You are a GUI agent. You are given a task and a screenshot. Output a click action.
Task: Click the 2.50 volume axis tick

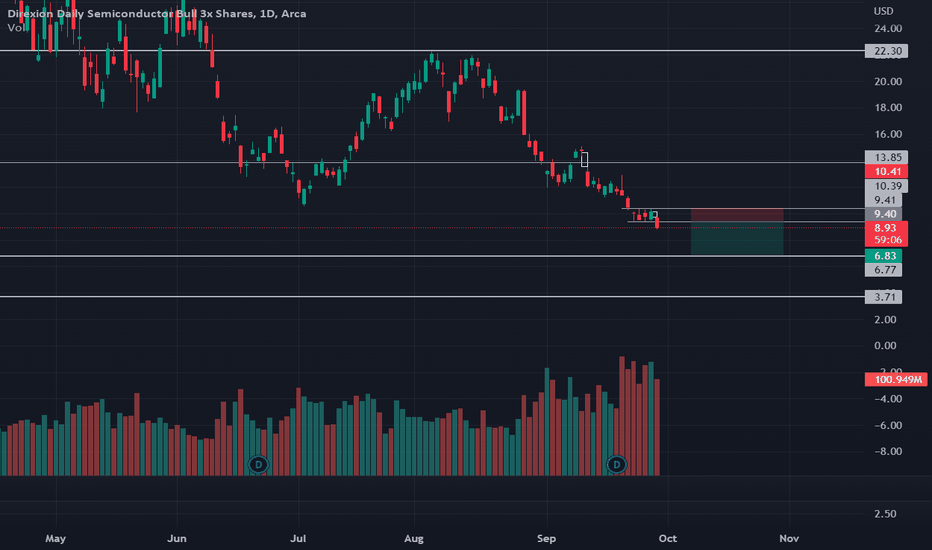tap(886, 514)
